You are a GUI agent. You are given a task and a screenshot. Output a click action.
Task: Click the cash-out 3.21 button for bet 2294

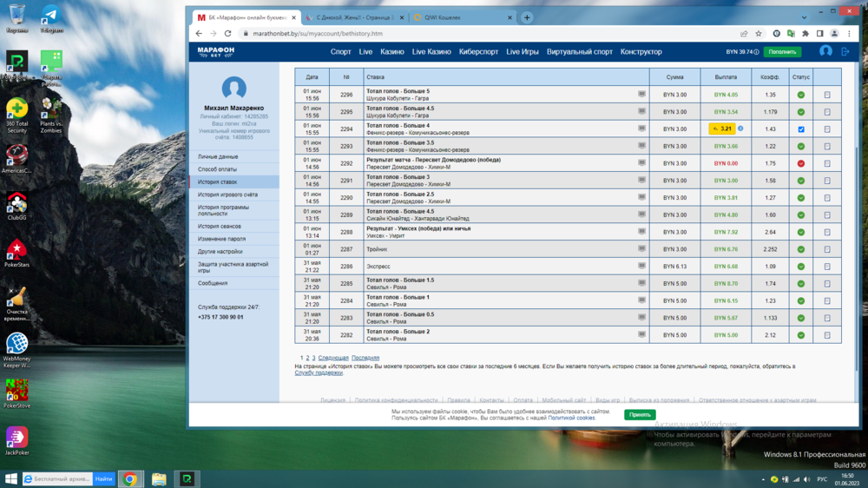tap(721, 129)
